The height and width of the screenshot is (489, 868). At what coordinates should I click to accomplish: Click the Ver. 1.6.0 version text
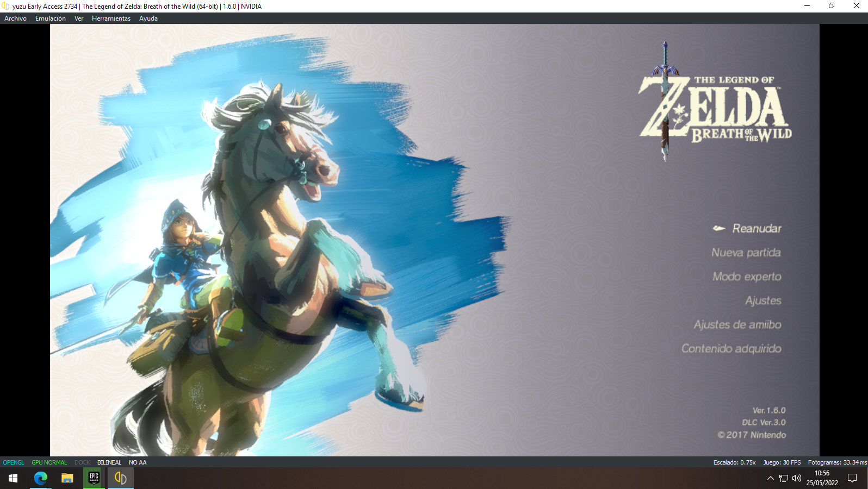(x=769, y=410)
